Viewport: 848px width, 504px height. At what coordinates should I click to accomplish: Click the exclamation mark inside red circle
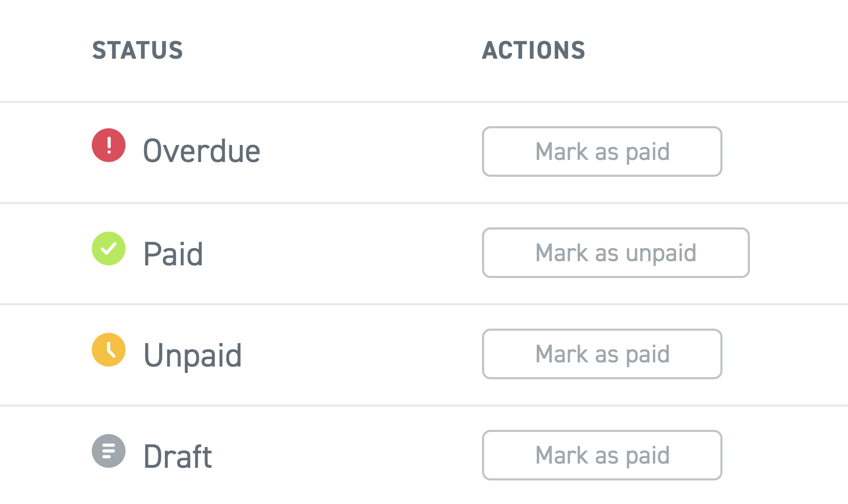pyautogui.click(x=109, y=145)
